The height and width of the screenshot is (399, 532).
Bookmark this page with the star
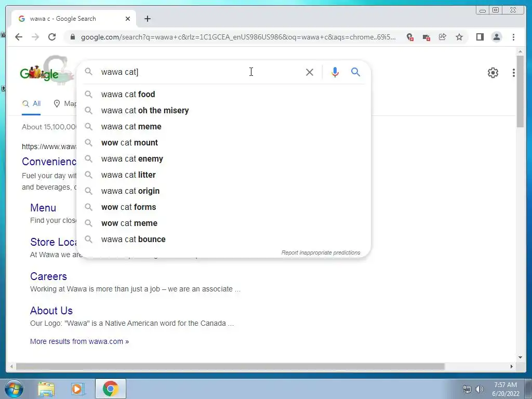459,37
